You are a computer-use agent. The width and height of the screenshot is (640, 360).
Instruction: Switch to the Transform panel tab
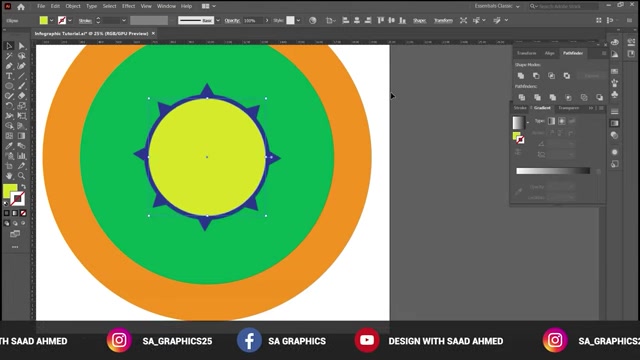527,53
